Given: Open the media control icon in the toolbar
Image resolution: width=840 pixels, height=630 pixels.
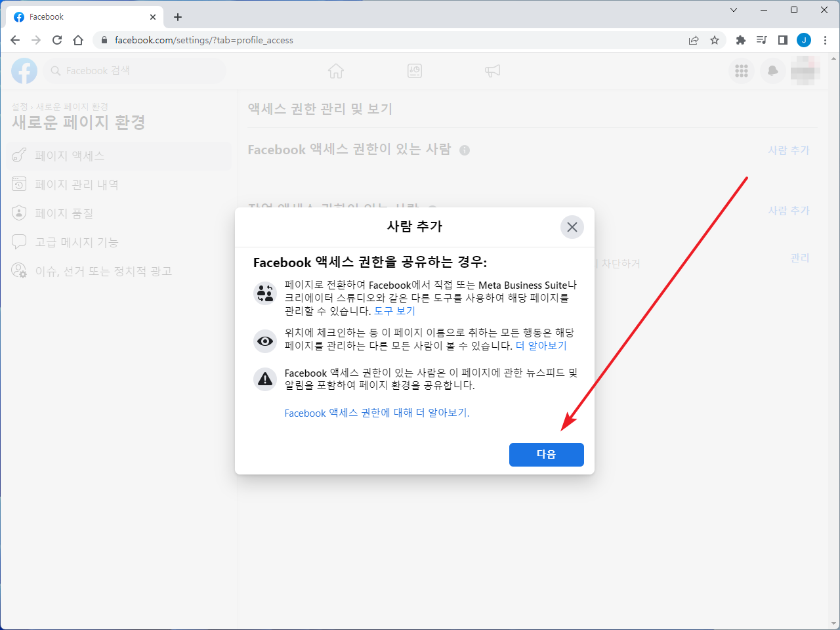Looking at the screenshot, I should 762,40.
